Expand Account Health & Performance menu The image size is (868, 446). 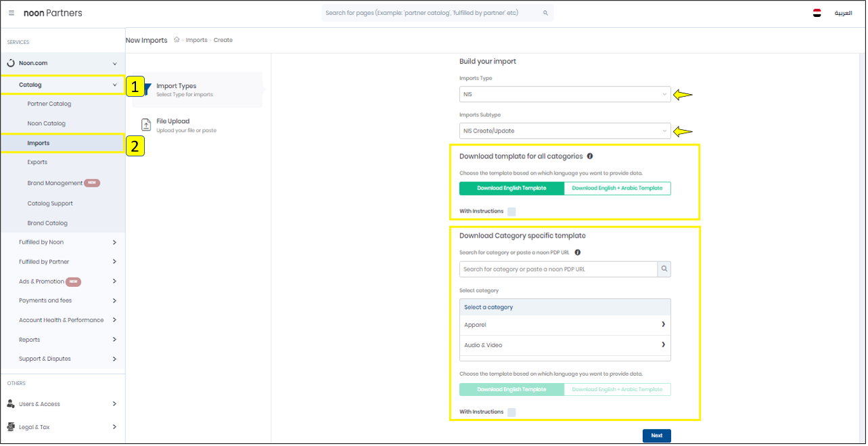point(114,320)
